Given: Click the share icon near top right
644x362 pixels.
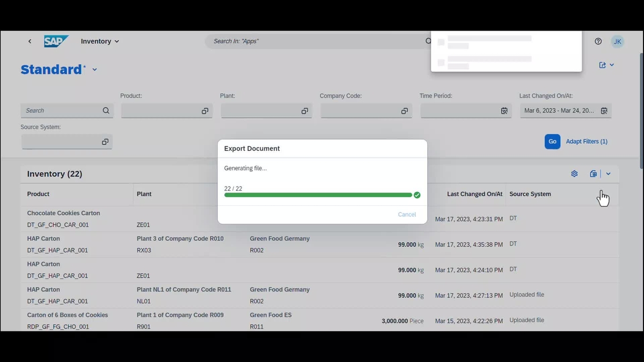Looking at the screenshot, I should (603, 65).
